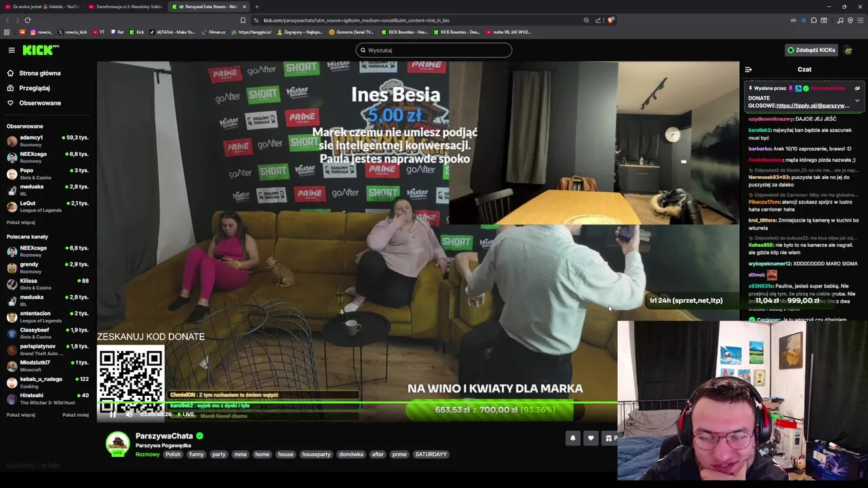Open a new browser tab

click(257, 7)
